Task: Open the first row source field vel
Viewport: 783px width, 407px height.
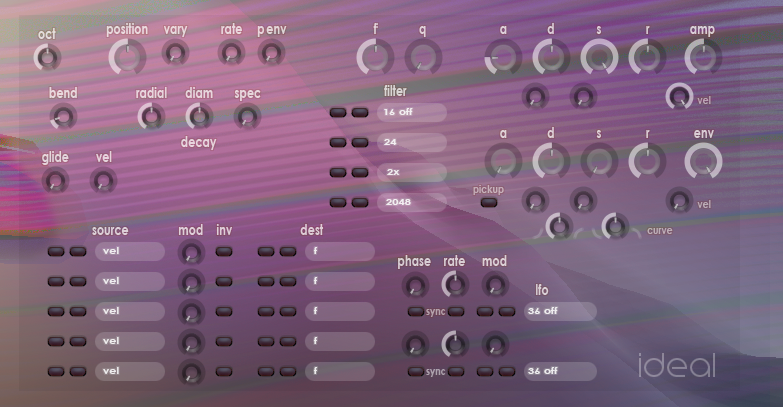Action: coord(130,251)
